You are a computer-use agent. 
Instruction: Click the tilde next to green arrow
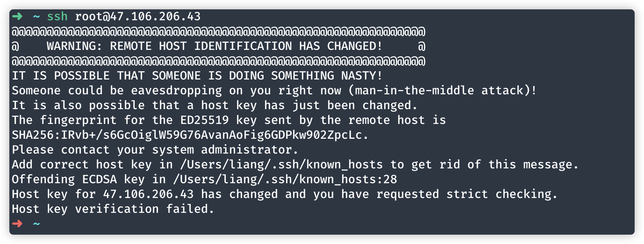tap(37, 16)
